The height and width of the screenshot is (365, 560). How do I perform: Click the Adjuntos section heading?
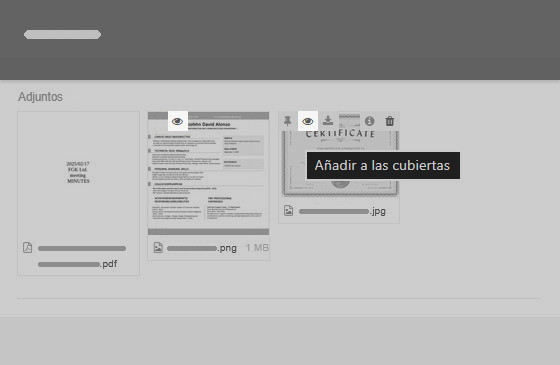tap(40, 97)
